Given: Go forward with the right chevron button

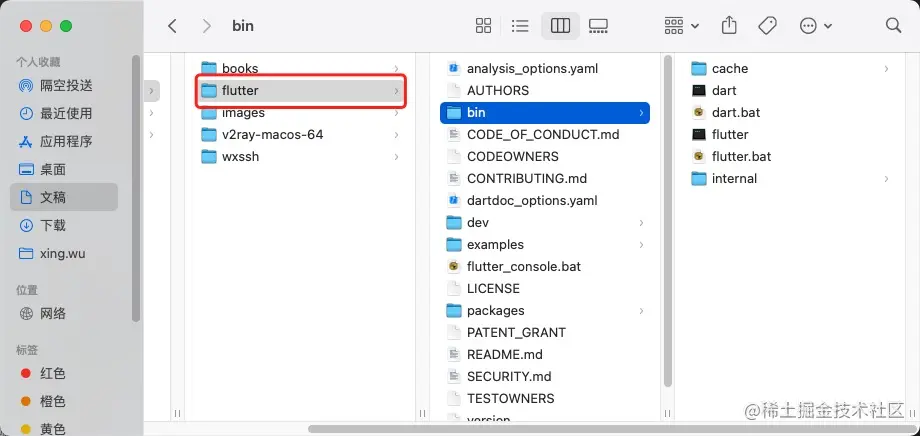Looking at the screenshot, I should (206, 26).
